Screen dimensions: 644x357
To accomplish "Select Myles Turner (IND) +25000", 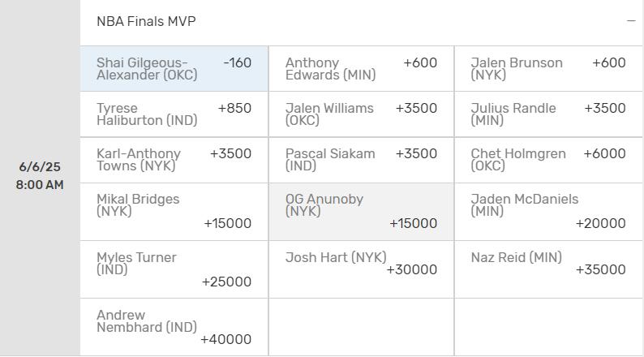I will pos(174,269).
